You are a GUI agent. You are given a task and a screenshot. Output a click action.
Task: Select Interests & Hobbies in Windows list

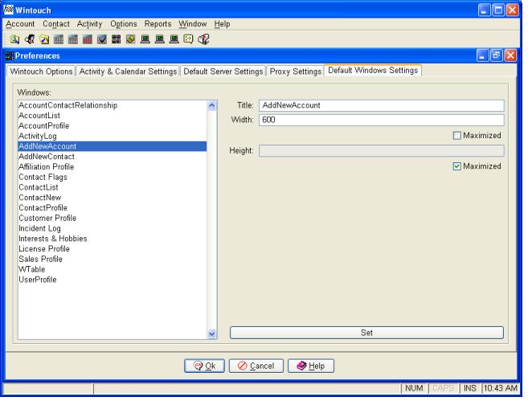112,239
